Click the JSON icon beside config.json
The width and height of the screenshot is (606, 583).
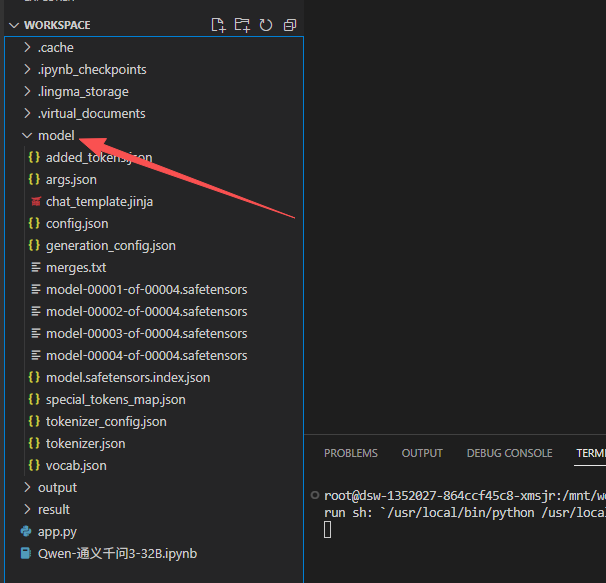[34, 223]
